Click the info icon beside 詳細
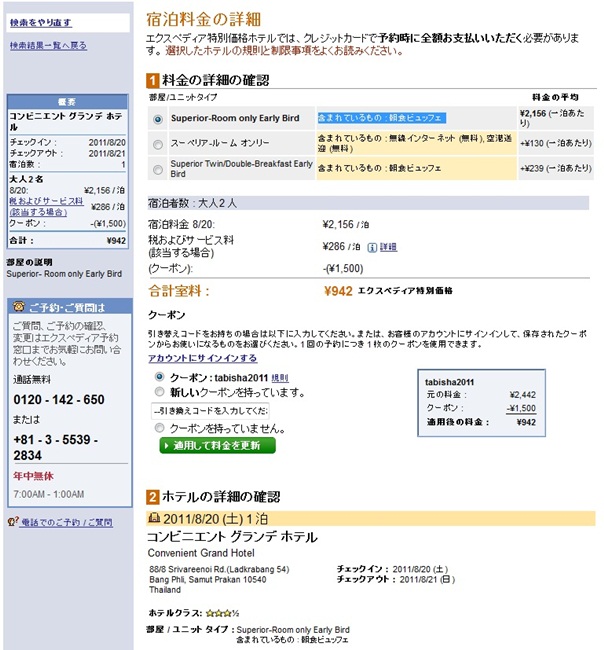604x650 pixels. [x=372, y=247]
